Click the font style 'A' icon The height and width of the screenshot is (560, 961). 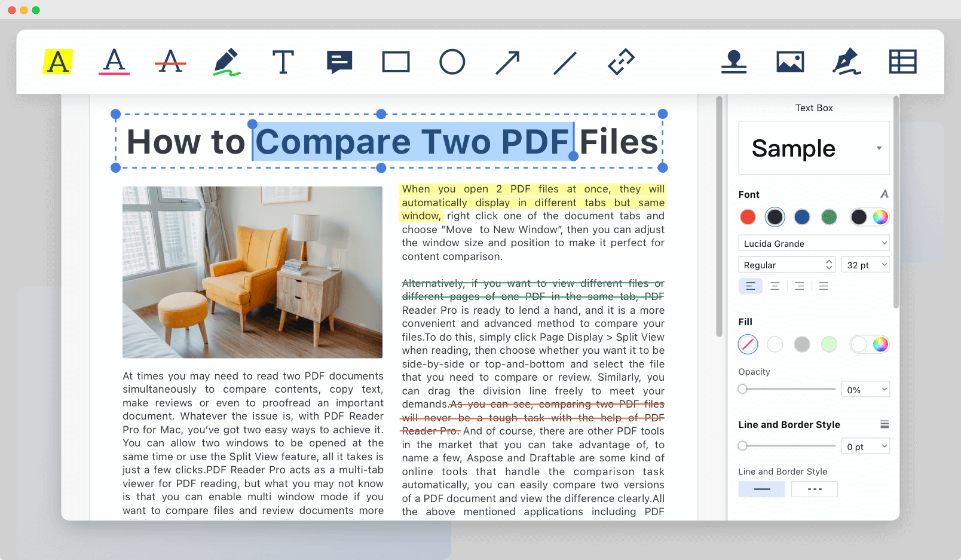click(x=885, y=194)
